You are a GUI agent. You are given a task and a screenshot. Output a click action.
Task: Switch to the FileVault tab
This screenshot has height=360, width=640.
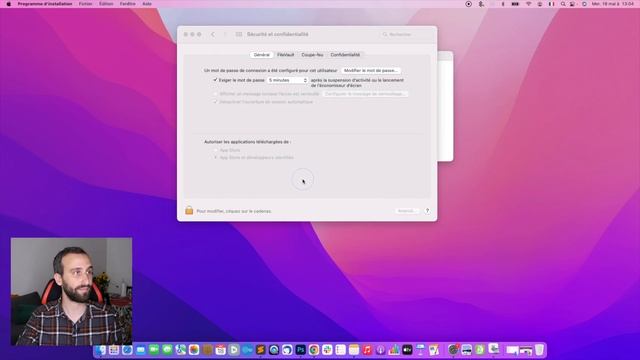point(286,55)
